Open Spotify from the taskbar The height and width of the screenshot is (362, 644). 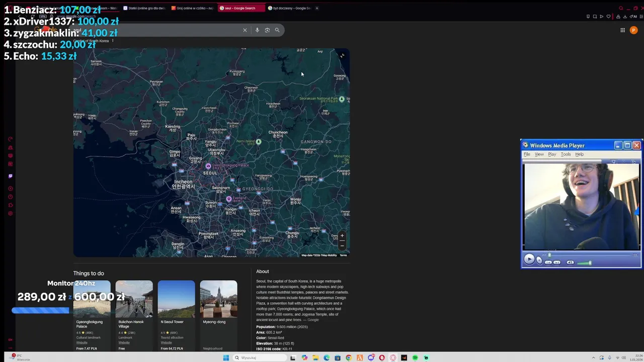(x=415, y=358)
